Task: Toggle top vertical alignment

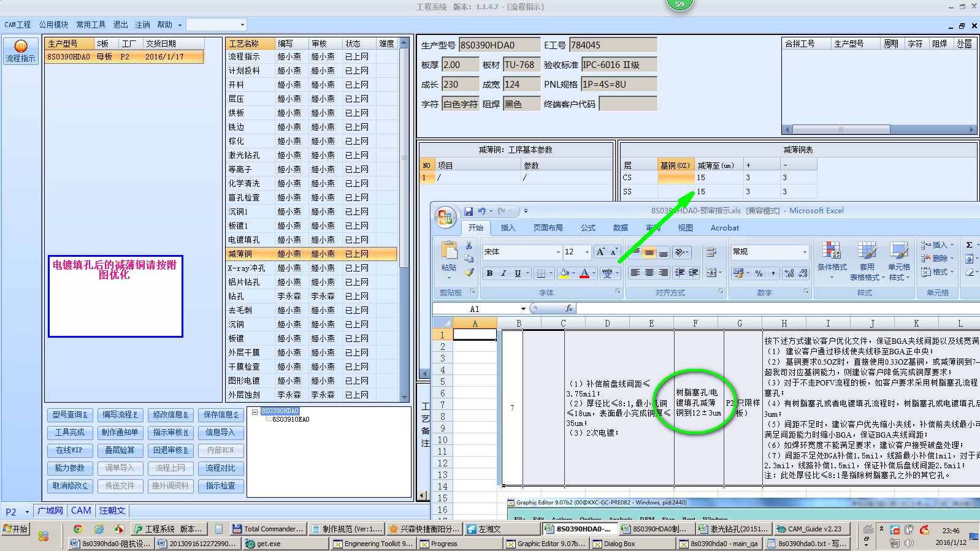Action: click(635, 252)
